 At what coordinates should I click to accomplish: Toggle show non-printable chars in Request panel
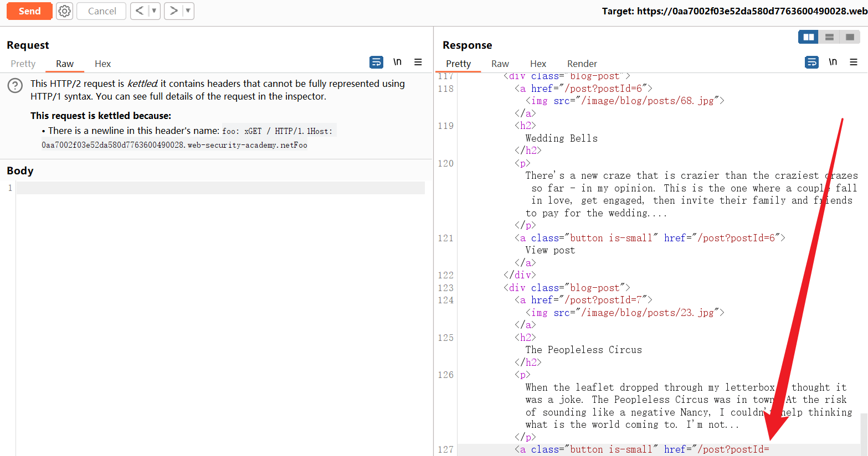[397, 62]
